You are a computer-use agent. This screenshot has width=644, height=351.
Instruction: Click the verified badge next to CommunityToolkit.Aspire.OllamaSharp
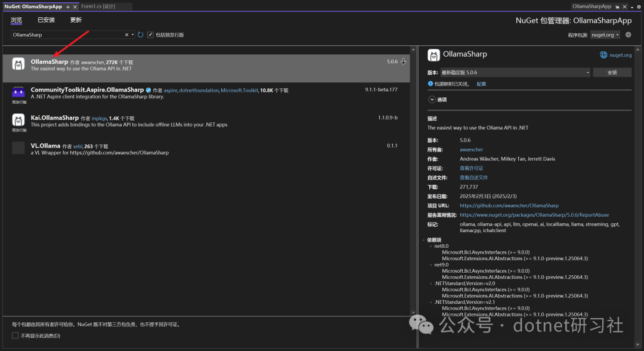[148, 90]
